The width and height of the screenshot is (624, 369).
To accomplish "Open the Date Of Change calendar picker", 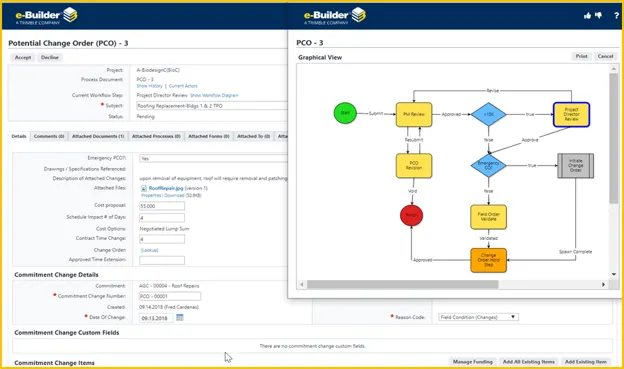I will tap(179, 318).
